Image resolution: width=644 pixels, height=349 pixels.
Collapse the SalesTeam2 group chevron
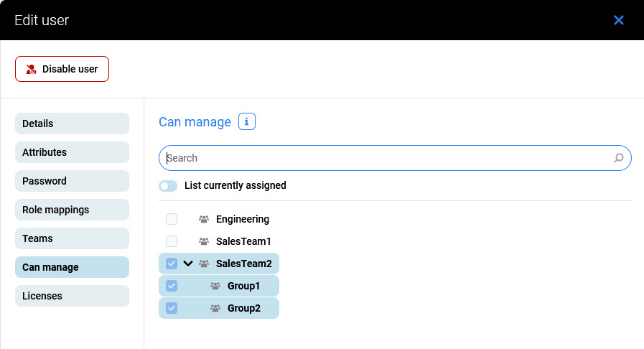tap(188, 264)
